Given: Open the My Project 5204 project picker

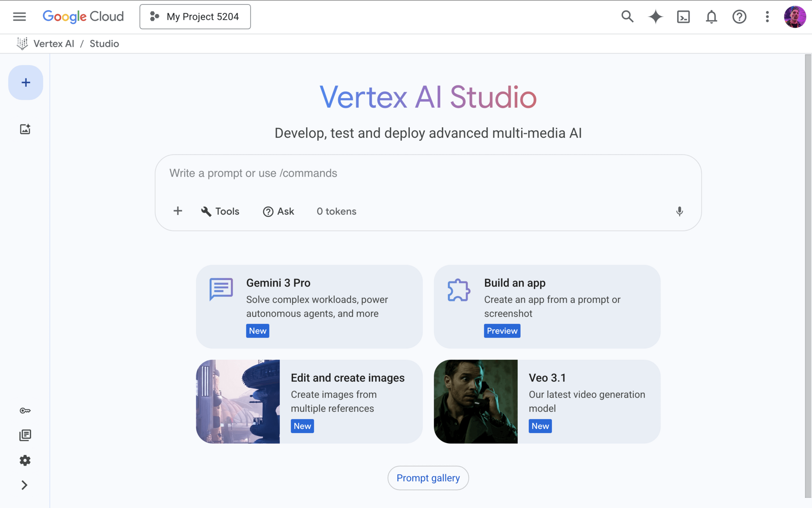Looking at the screenshot, I should [x=195, y=17].
